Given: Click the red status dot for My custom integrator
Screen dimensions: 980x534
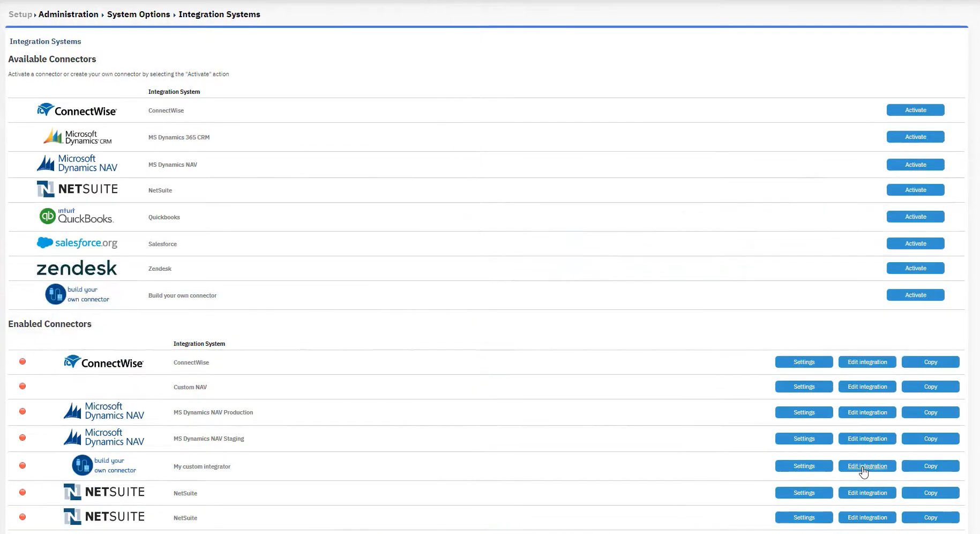Looking at the screenshot, I should [23, 465].
